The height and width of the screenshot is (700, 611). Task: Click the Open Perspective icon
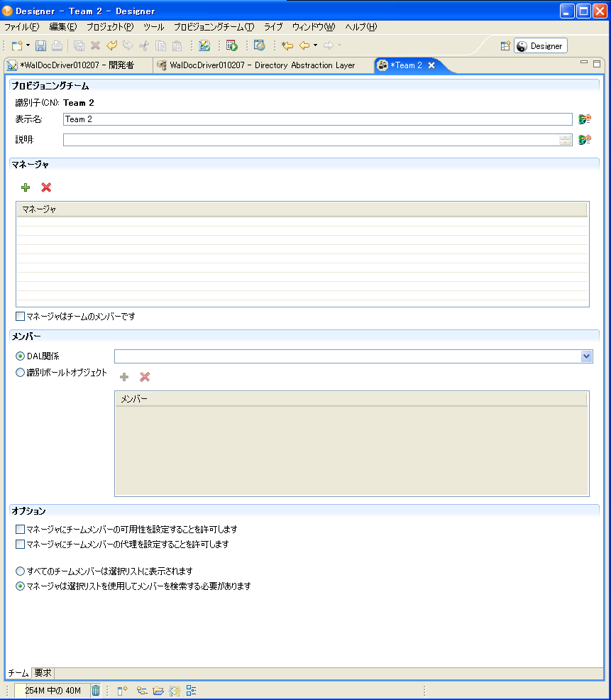click(505, 46)
